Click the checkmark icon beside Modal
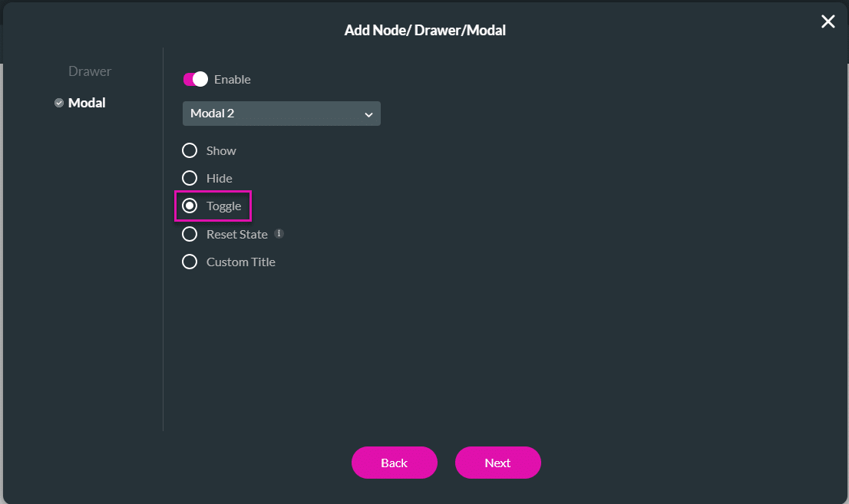The height and width of the screenshot is (504, 849). coord(59,102)
